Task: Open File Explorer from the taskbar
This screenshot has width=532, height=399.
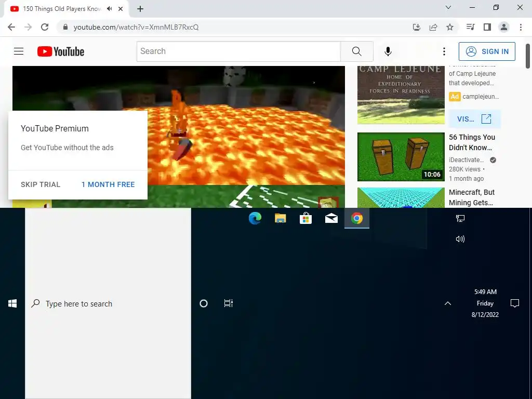Action: click(280, 218)
